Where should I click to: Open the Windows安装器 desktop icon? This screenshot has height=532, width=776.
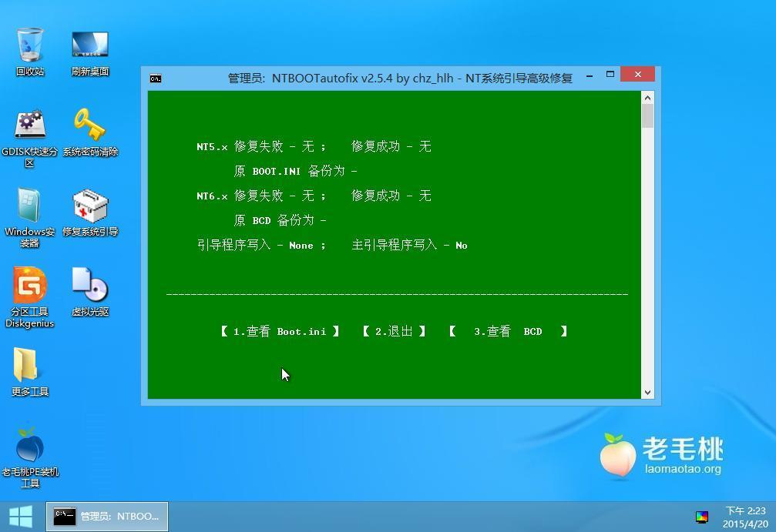(x=30, y=218)
